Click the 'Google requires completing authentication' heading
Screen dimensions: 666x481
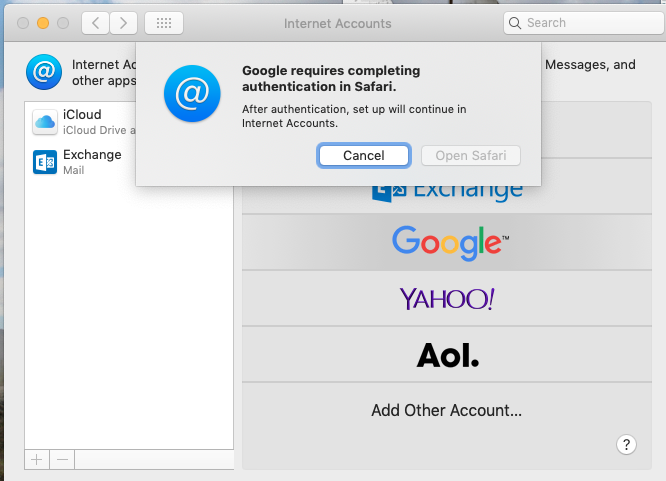331,78
